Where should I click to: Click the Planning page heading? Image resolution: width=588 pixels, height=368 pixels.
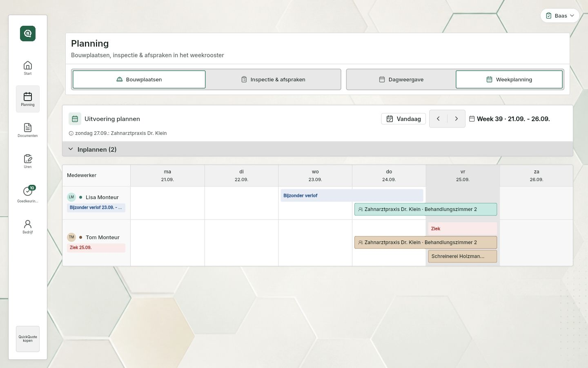[90, 43]
